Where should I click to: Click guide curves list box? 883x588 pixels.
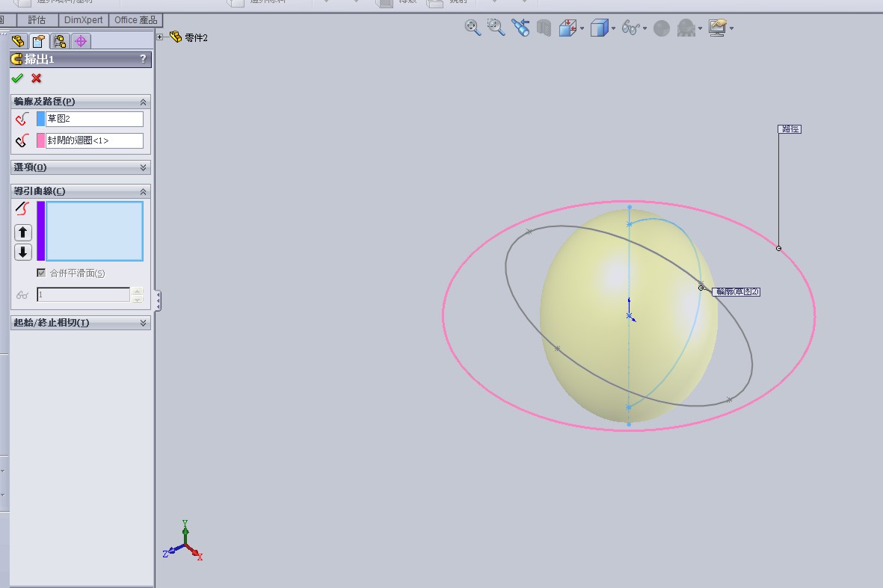[x=94, y=232]
